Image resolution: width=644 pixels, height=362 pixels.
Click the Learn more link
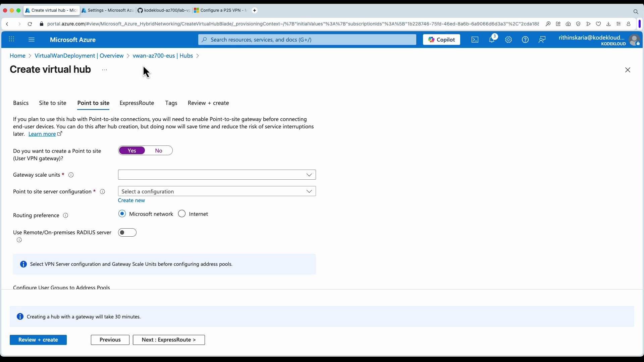(x=42, y=134)
